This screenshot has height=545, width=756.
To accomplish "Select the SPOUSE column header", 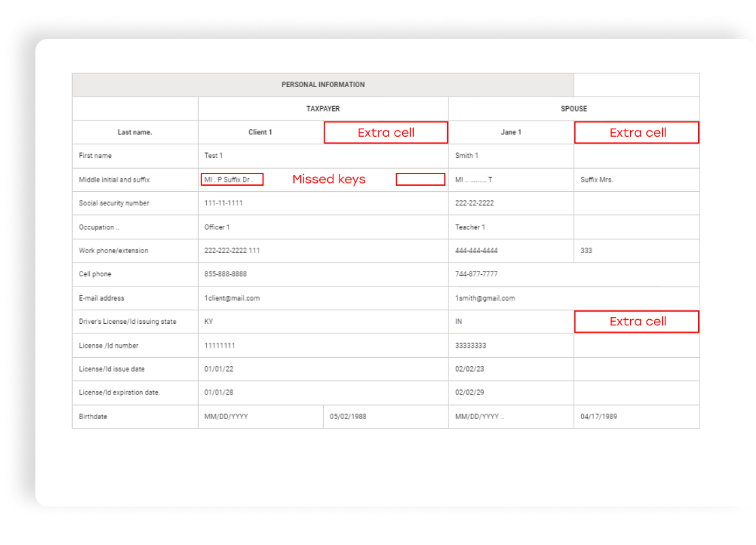I will pos(573,108).
